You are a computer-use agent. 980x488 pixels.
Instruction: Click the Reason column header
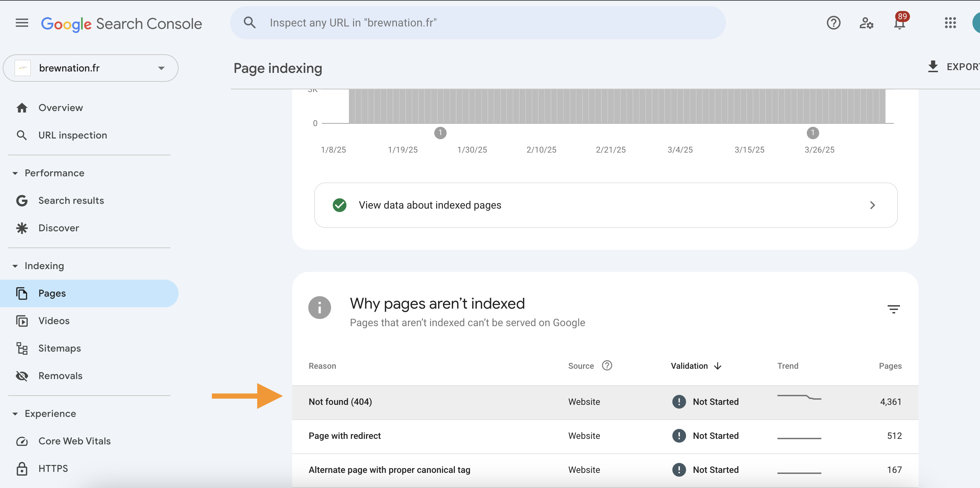[x=322, y=366]
